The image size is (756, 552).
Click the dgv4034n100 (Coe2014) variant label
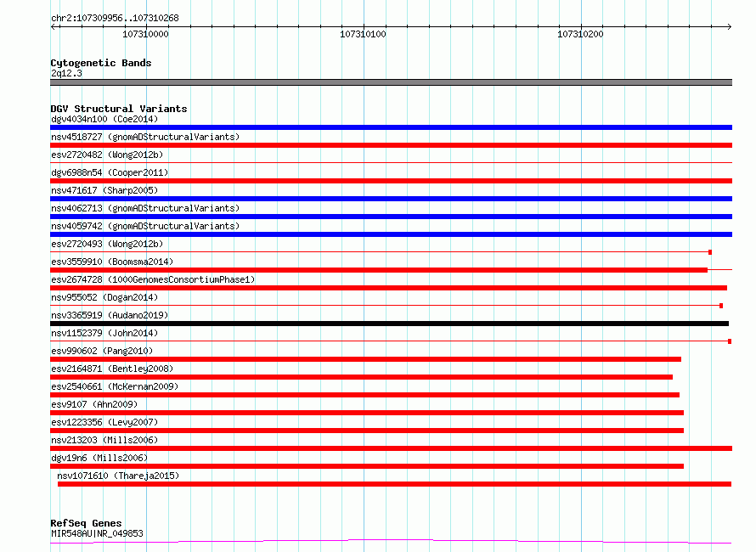[104, 119]
